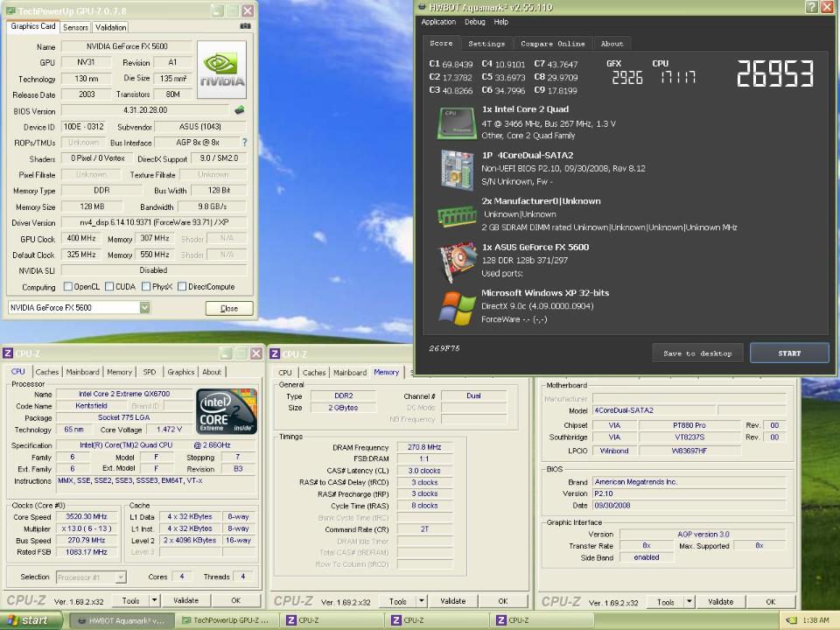Screen dimensions: 840x630
Task: Toggle the PhysX checkbox
Action: point(146,287)
